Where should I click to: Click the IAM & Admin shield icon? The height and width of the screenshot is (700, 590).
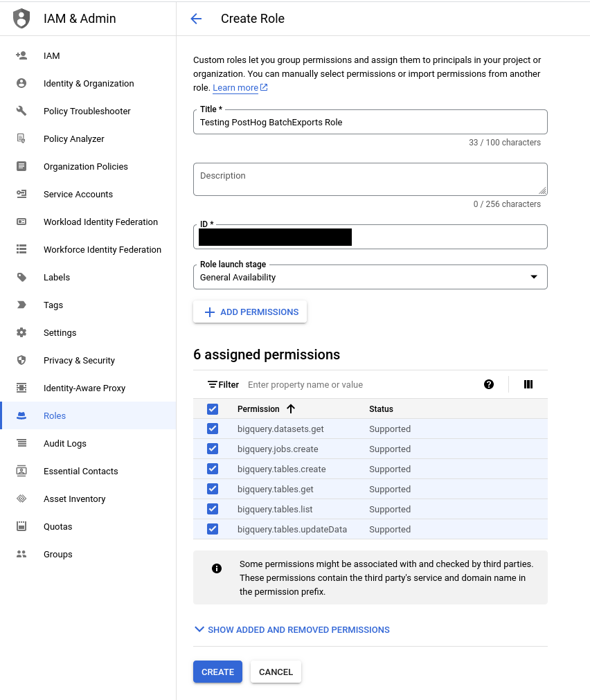pyautogui.click(x=21, y=18)
